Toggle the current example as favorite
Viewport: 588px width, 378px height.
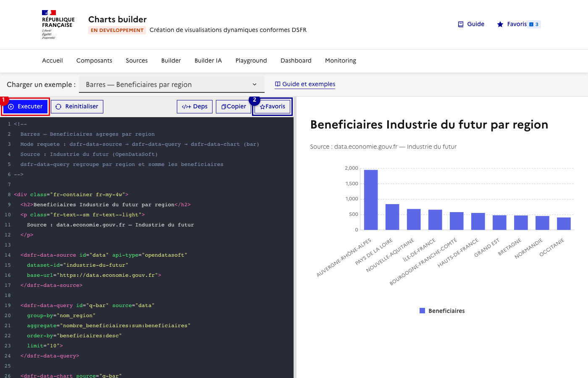pyautogui.click(x=272, y=106)
